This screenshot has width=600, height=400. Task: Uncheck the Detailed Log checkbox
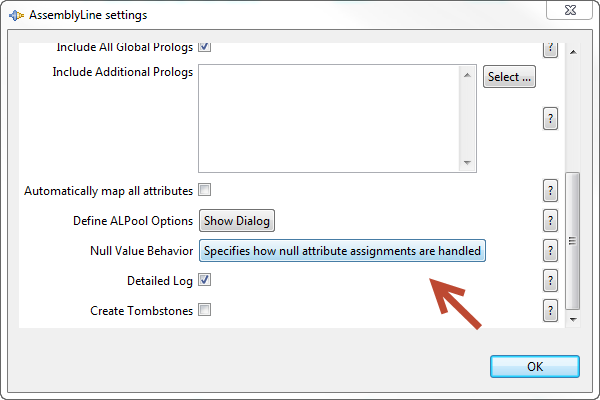tap(204, 280)
